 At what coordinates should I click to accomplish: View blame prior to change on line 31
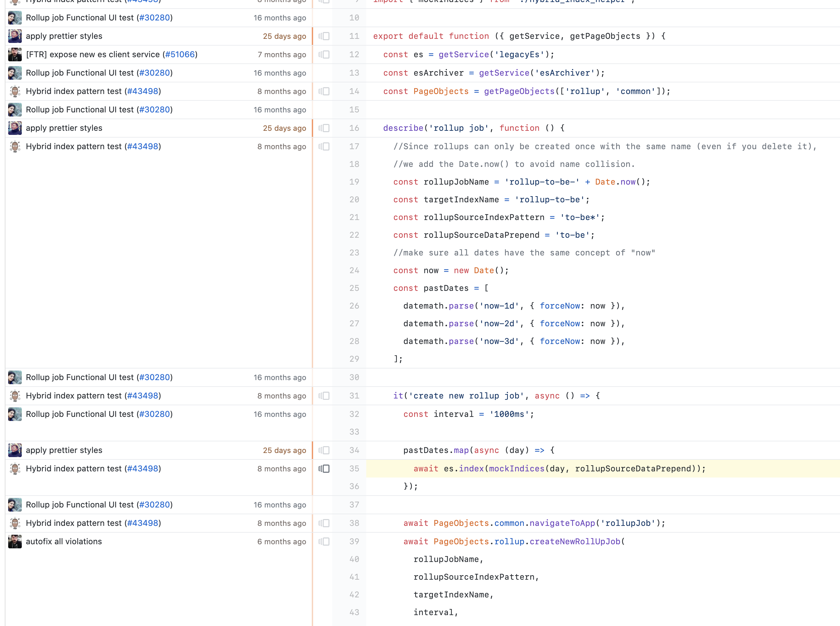pos(324,396)
